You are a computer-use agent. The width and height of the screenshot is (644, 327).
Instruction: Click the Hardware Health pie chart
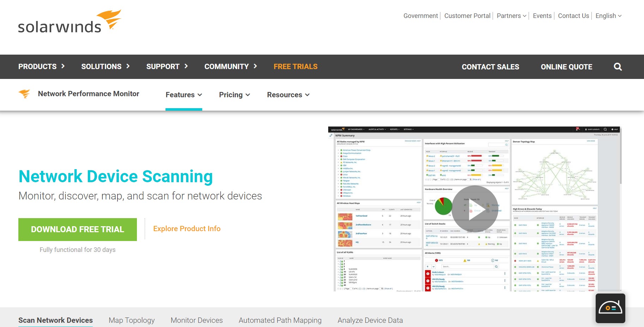click(443, 206)
